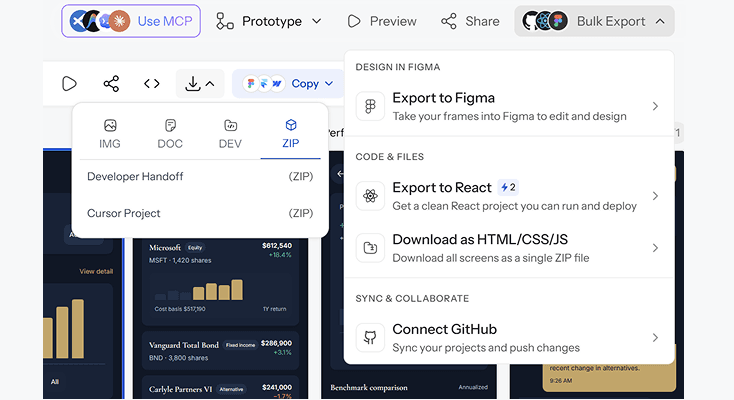Click the Cost basis $517,190 label
Viewport: 734px width, 400px height.
click(x=180, y=309)
